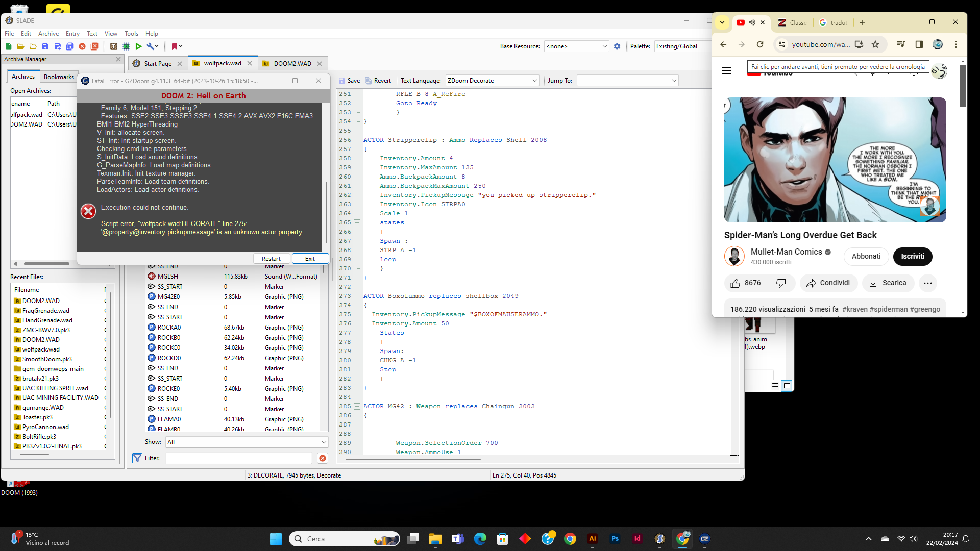This screenshot has width=980, height=551.
Task: Switch to the Start Page tab
Action: pos(158,64)
